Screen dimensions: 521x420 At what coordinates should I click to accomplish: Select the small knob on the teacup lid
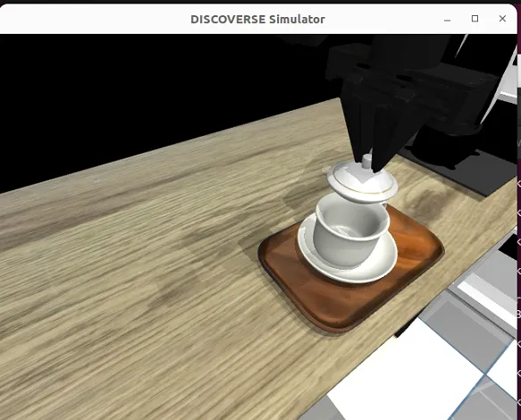click(366, 161)
